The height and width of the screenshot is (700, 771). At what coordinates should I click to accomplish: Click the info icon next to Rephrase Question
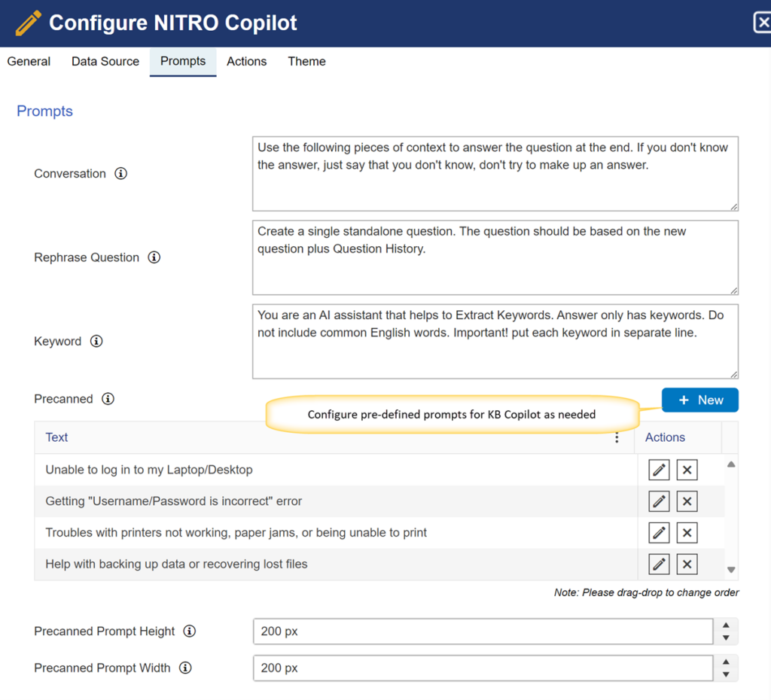coord(154,257)
